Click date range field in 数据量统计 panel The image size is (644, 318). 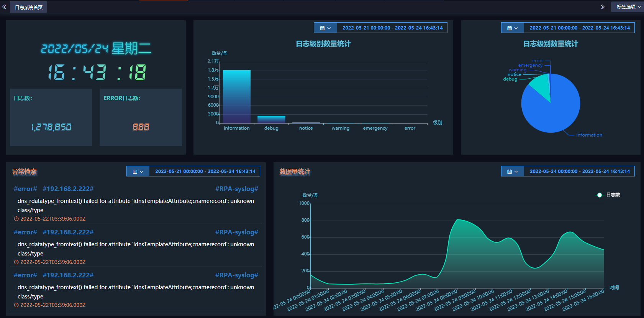point(579,171)
